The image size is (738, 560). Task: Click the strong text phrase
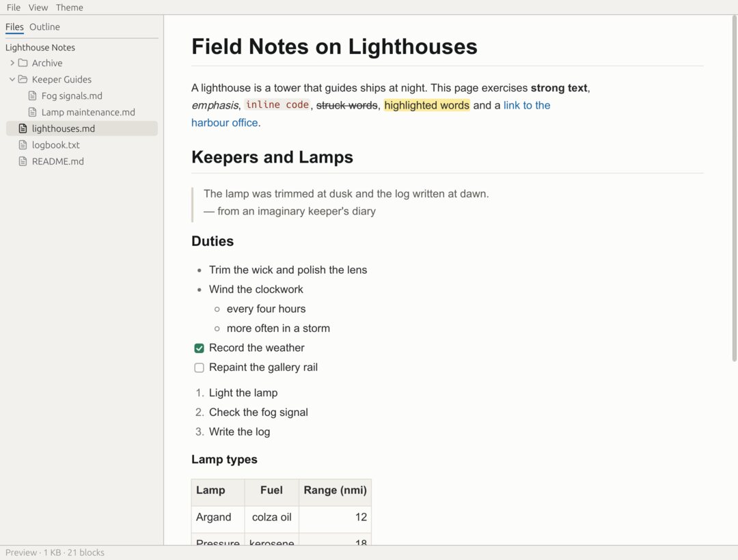559,88
